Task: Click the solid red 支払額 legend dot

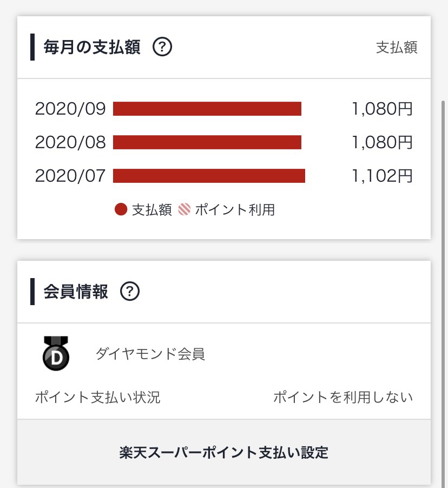Action: coord(121,210)
